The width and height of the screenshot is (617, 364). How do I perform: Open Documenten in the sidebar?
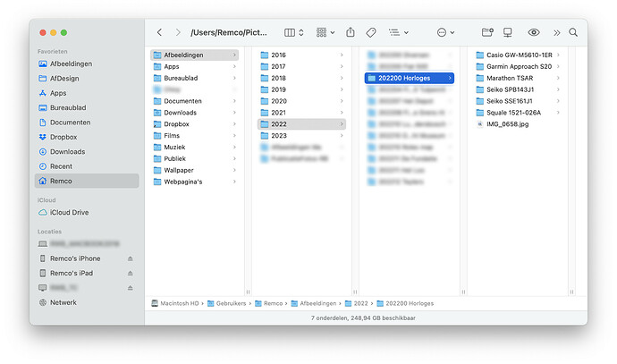click(x=87, y=123)
